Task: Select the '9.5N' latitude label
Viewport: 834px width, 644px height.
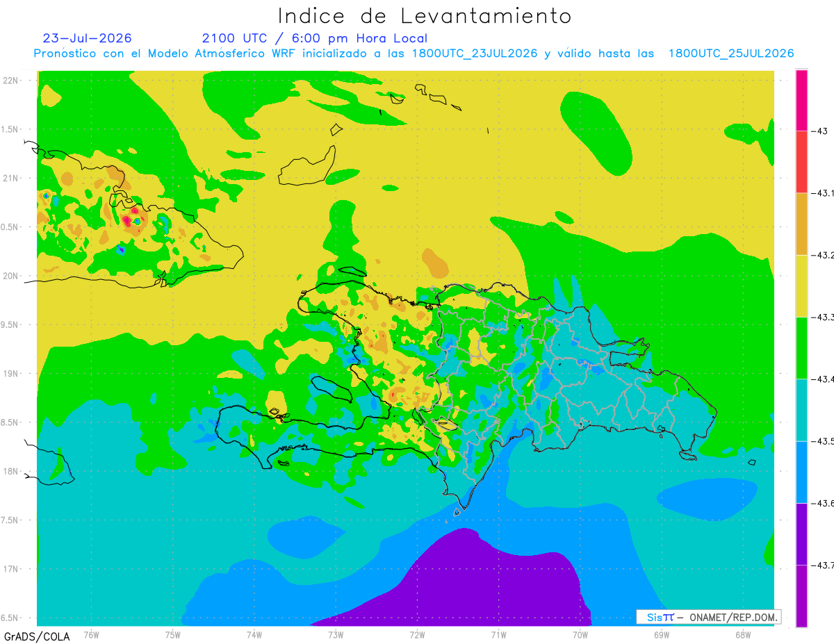Action: point(10,324)
